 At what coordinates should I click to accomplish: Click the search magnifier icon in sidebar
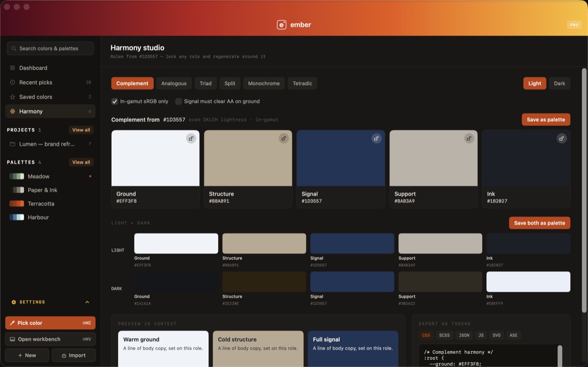click(x=14, y=49)
